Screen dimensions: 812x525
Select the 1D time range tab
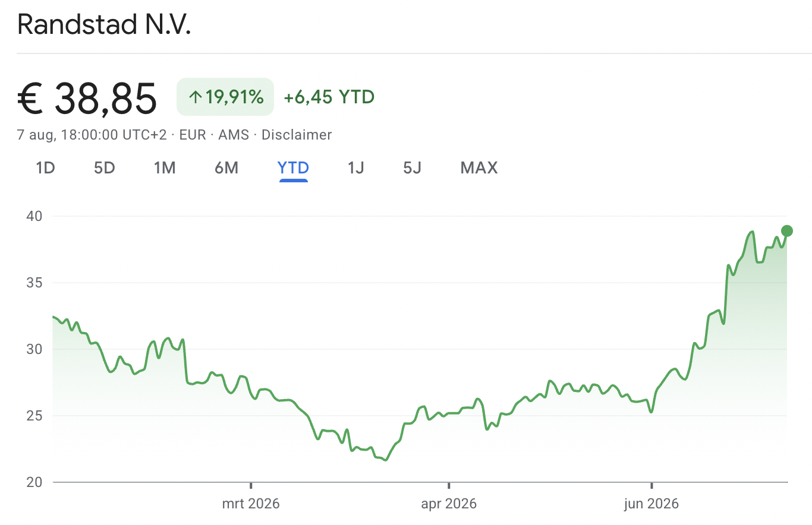click(x=45, y=168)
